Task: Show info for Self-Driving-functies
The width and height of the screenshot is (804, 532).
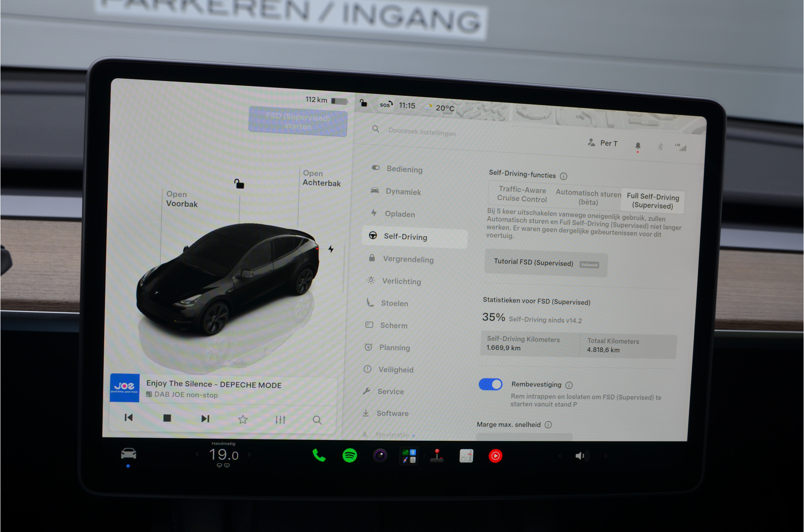Action: [x=564, y=176]
